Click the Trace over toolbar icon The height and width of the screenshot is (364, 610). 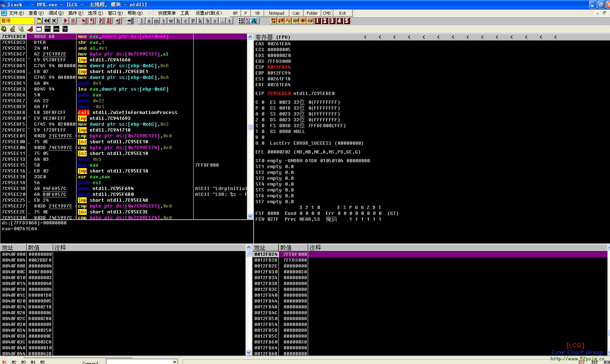(109, 21)
